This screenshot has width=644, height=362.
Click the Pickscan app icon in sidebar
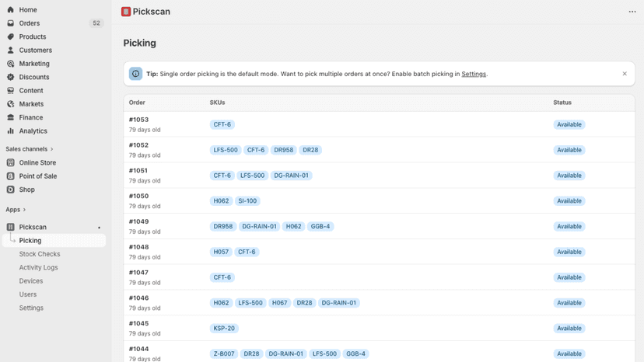pos(11,227)
